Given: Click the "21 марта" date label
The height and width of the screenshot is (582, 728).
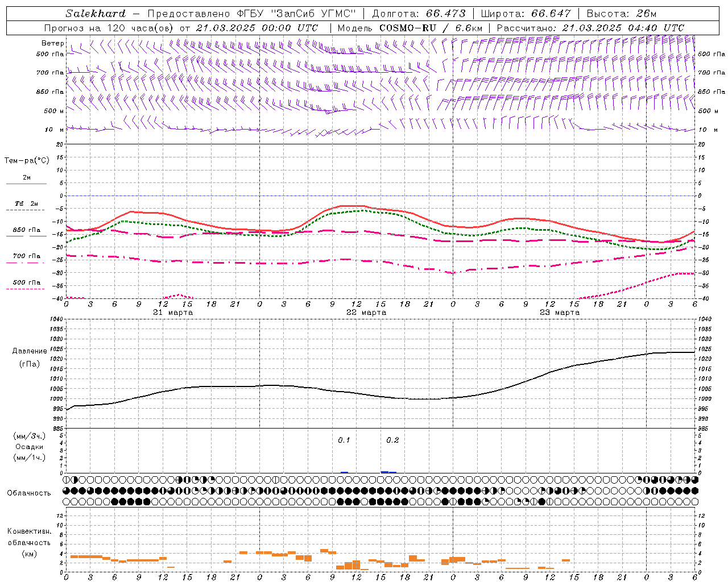Looking at the screenshot, I should pyautogui.click(x=173, y=313).
